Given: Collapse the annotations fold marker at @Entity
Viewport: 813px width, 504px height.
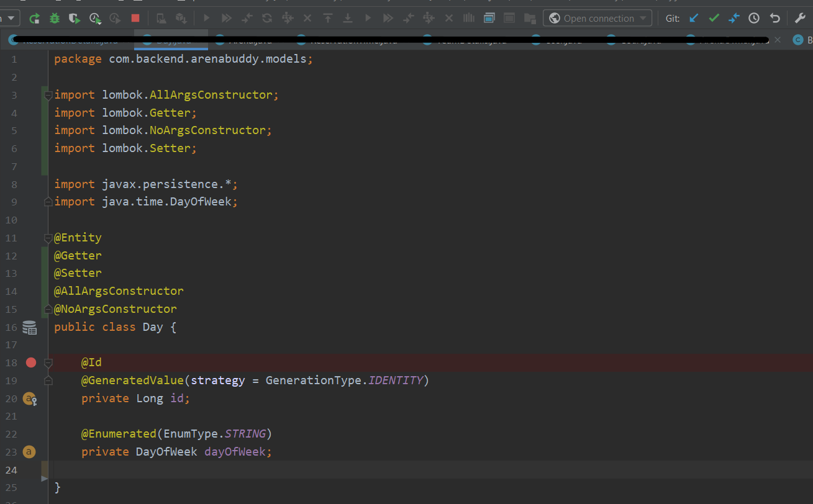Looking at the screenshot, I should [x=48, y=238].
